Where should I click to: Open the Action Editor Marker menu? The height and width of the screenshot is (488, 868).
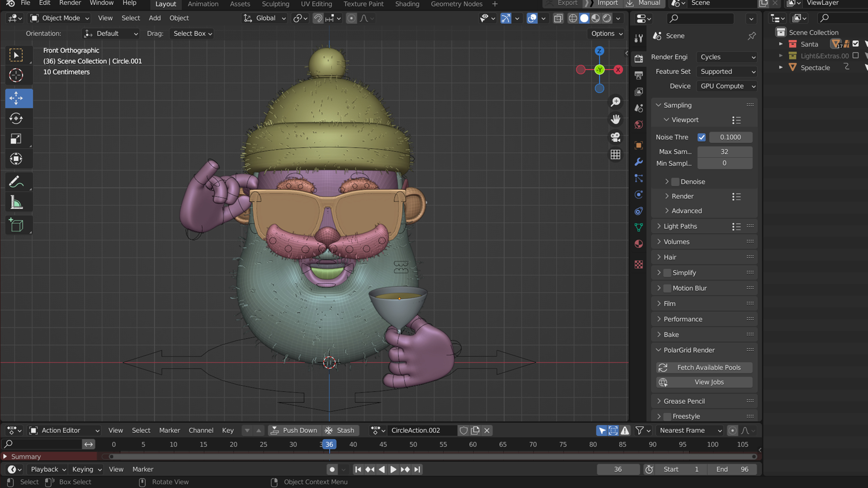tap(169, 430)
